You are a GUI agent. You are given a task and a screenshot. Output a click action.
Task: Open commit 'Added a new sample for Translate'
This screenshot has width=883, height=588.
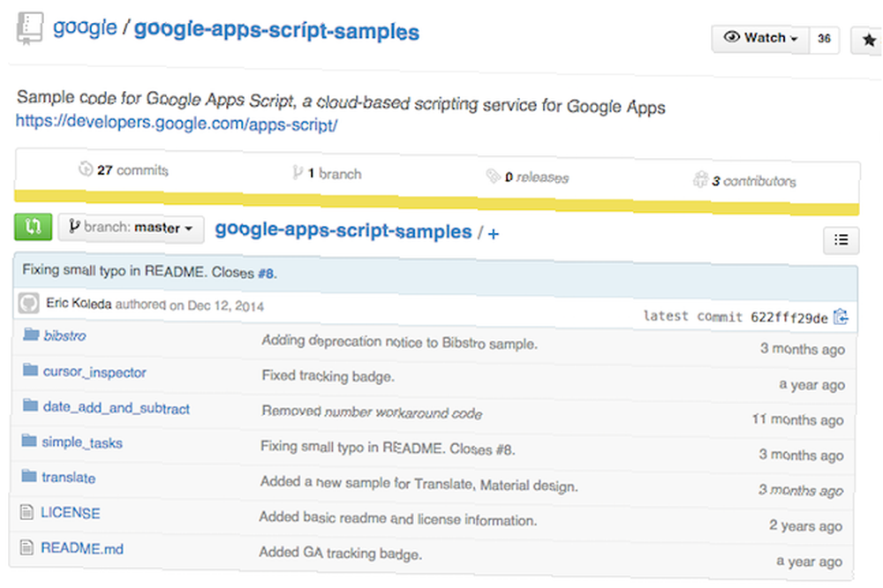419,483
